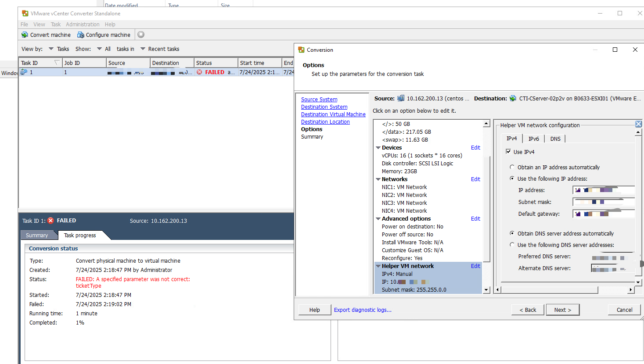
Task: Click the Start time column header
Action: pos(260,63)
